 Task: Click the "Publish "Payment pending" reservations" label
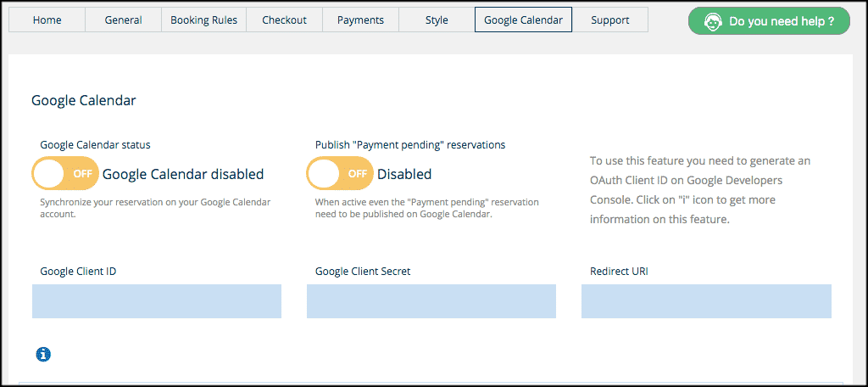(x=410, y=145)
